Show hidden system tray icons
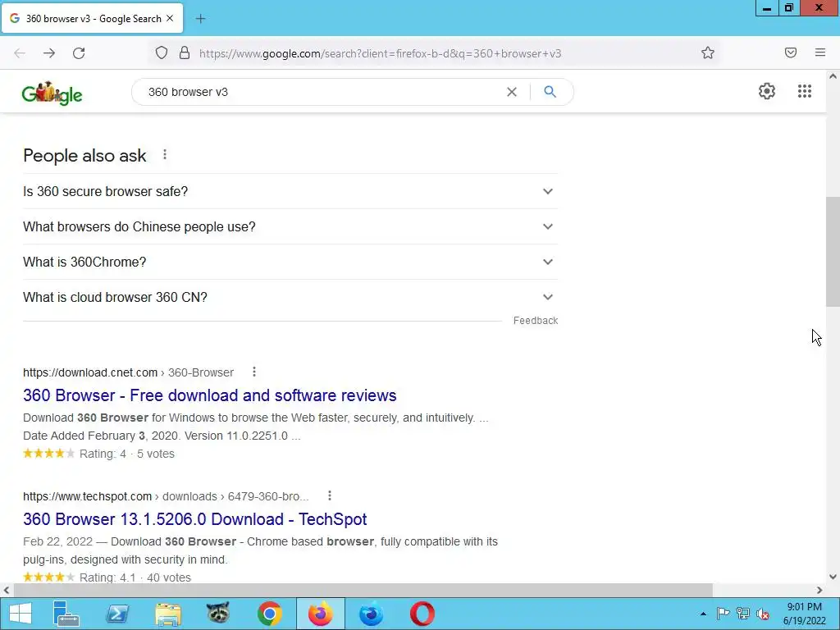Image resolution: width=840 pixels, height=630 pixels. click(703, 614)
